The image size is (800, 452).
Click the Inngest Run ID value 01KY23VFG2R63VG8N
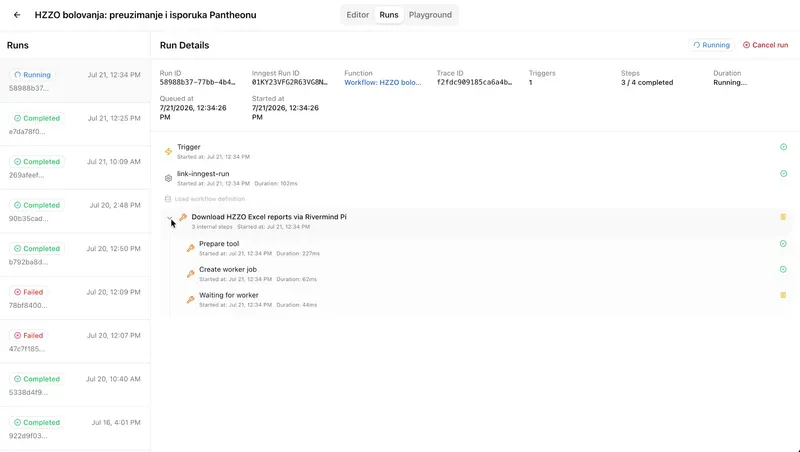290,82
